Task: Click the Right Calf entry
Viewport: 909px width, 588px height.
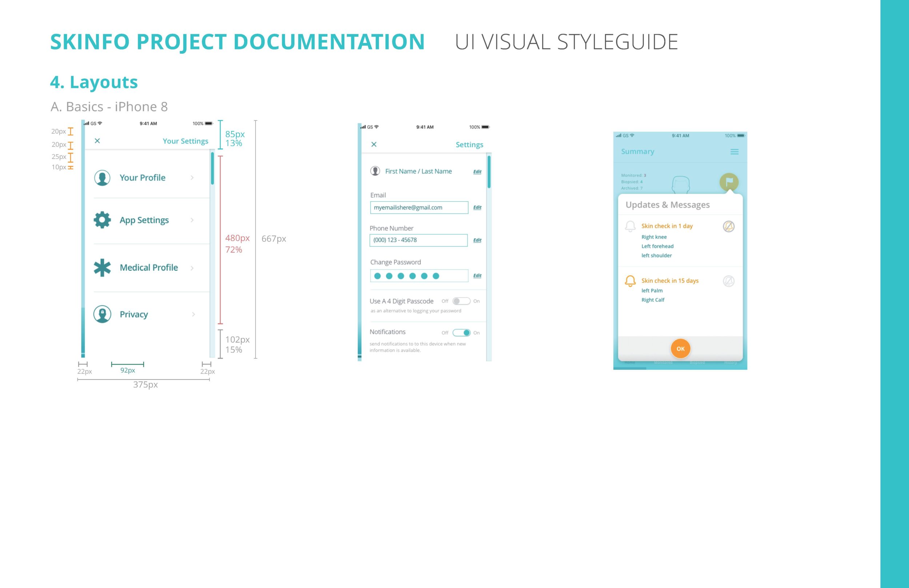Action: click(x=653, y=300)
